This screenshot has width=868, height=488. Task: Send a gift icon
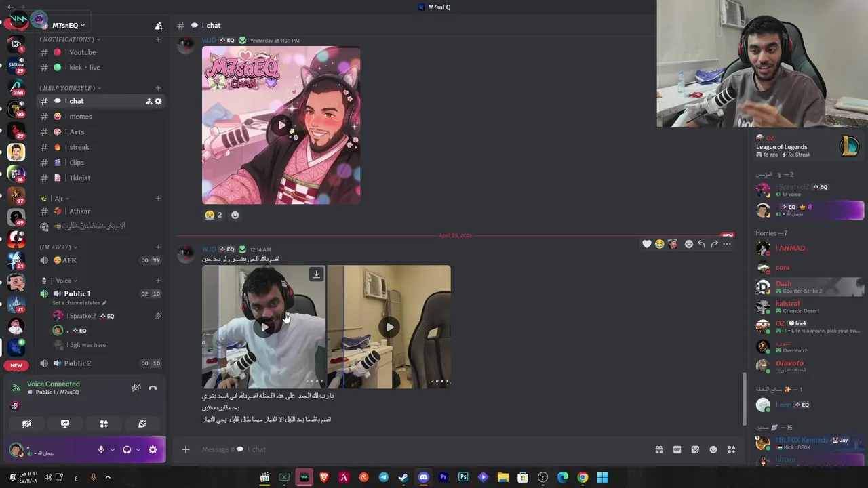(658, 449)
